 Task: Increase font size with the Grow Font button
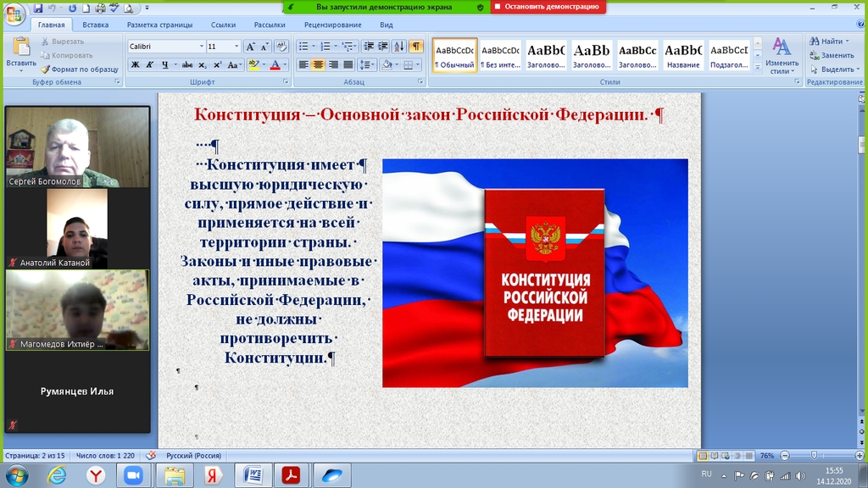[x=250, y=47]
